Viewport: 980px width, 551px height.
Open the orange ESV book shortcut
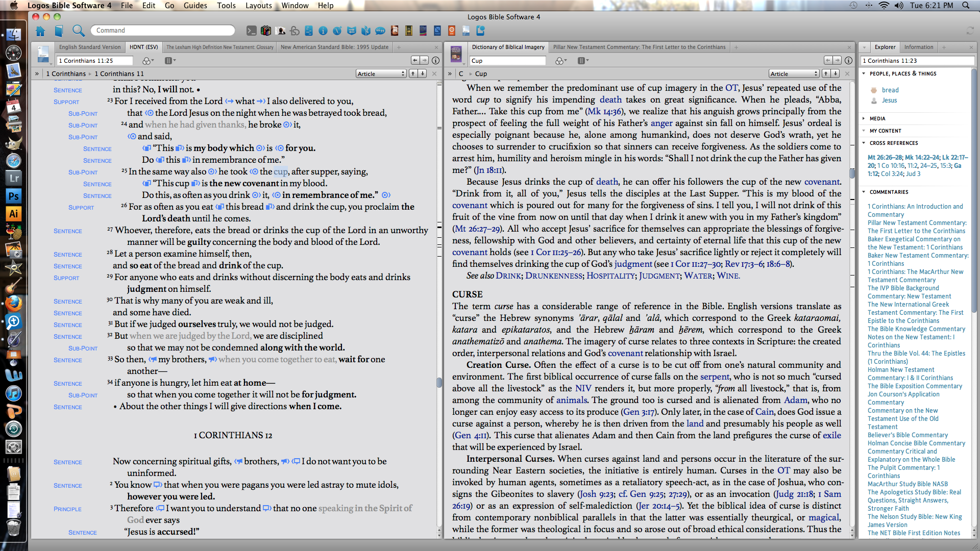click(x=452, y=31)
